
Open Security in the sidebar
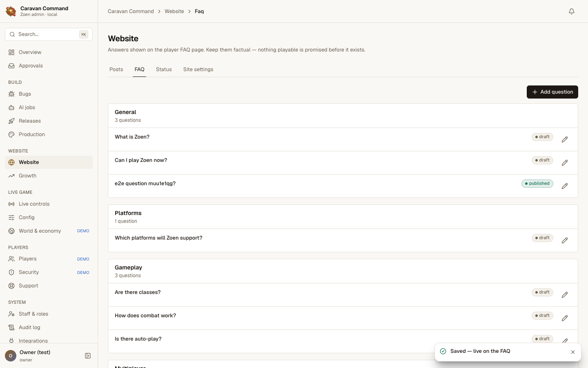tap(49, 272)
